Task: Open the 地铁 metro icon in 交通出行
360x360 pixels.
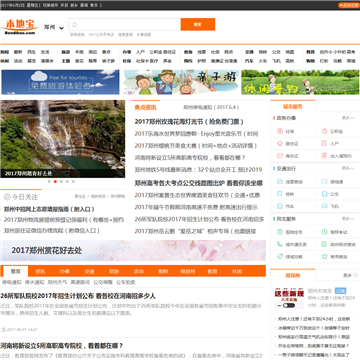Action: point(280,194)
